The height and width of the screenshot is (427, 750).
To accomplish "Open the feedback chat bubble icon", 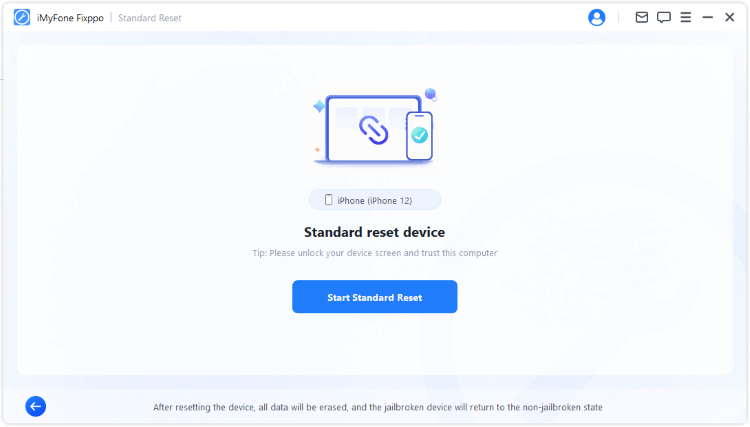I will pyautogui.click(x=663, y=17).
